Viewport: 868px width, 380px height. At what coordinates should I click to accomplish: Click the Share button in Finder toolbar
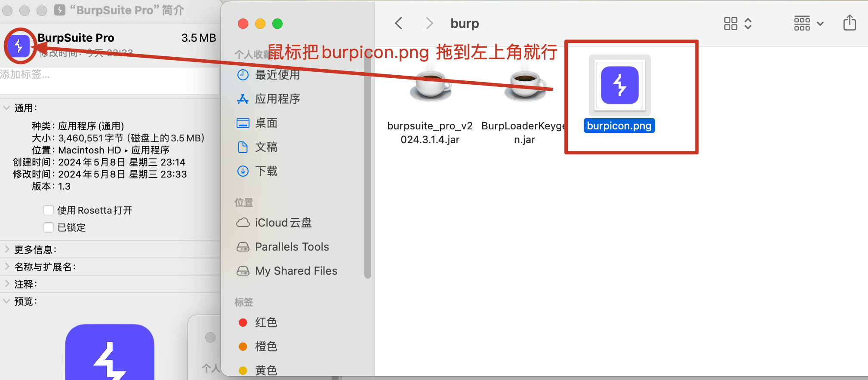850,23
